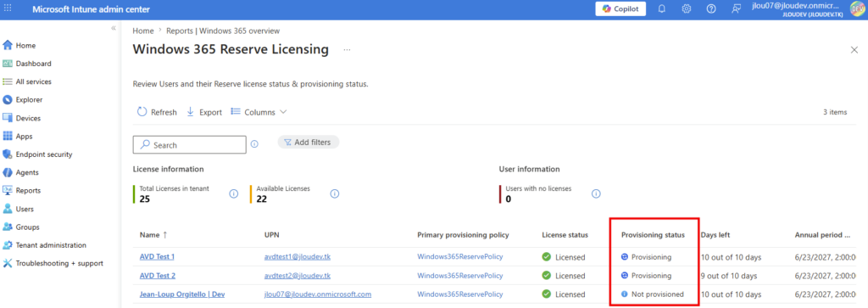Image resolution: width=868 pixels, height=308 pixels.
Task: Click the Search input field
Action: point(189,144)
